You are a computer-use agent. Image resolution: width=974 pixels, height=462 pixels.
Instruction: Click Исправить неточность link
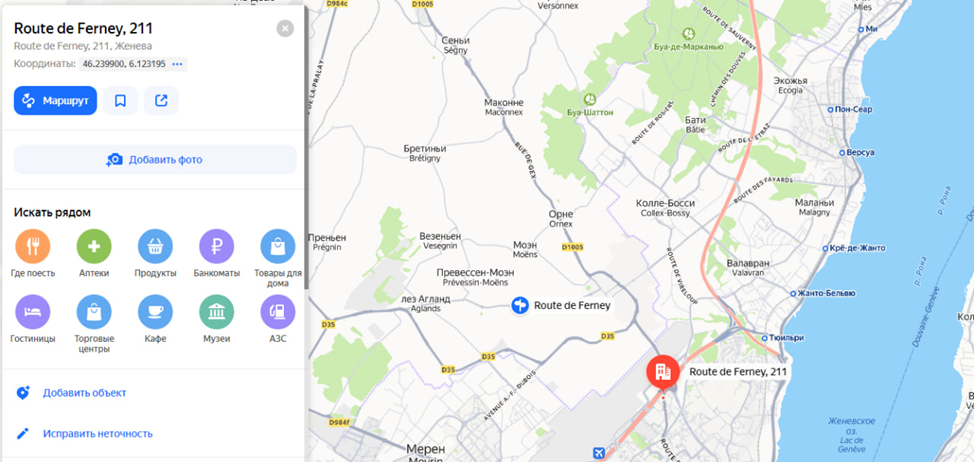point(98,433)
